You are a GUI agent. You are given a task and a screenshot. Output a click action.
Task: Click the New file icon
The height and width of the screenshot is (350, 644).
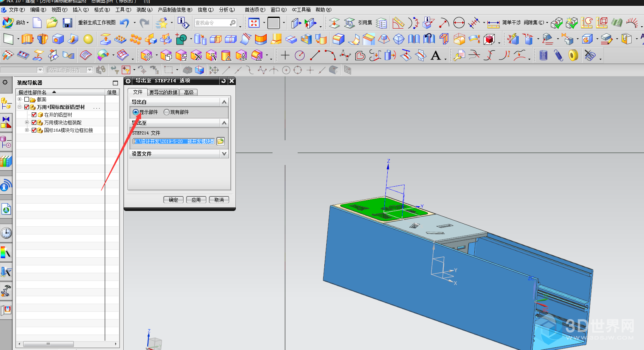point(37,23)
